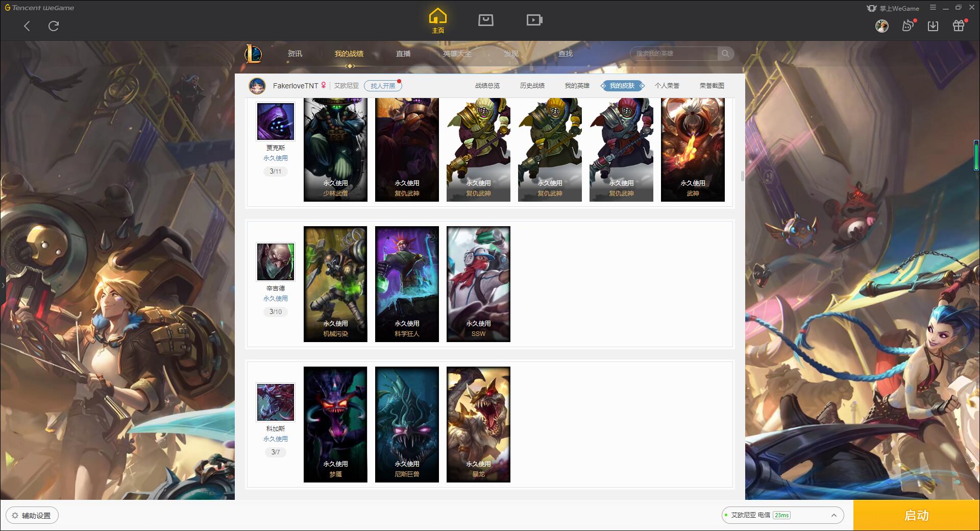980x531 pixels.
Task: Open the 尼斯巨兽 skin card
Action: point(407,425)
